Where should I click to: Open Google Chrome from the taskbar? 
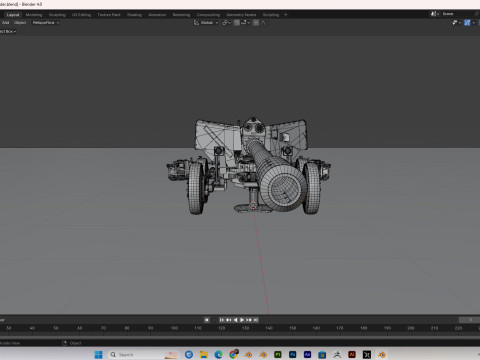[x=233, y=354]
